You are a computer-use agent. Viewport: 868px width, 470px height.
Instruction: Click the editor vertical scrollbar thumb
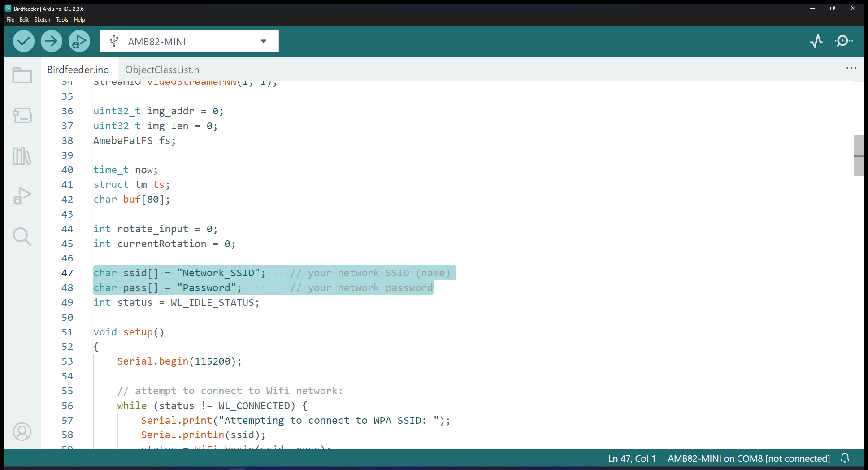(859, 155)
